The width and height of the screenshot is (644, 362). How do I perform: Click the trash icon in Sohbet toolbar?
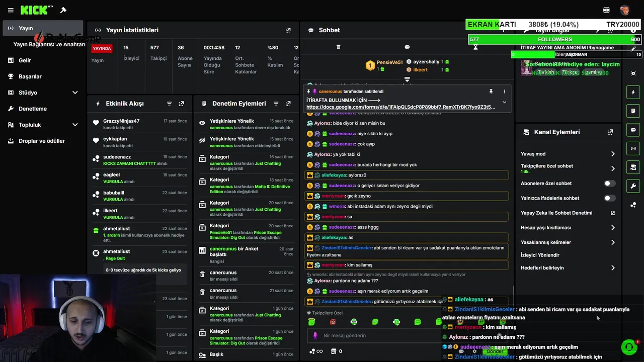pos(339,47)
